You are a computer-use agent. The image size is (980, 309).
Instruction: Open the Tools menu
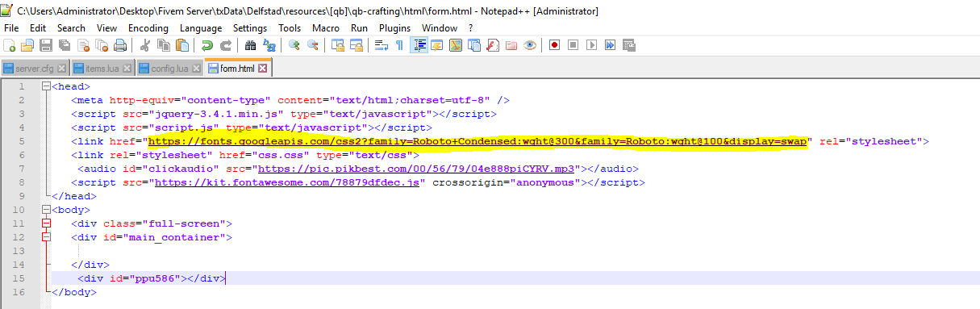pyautogui.click(x=290, y=27)
